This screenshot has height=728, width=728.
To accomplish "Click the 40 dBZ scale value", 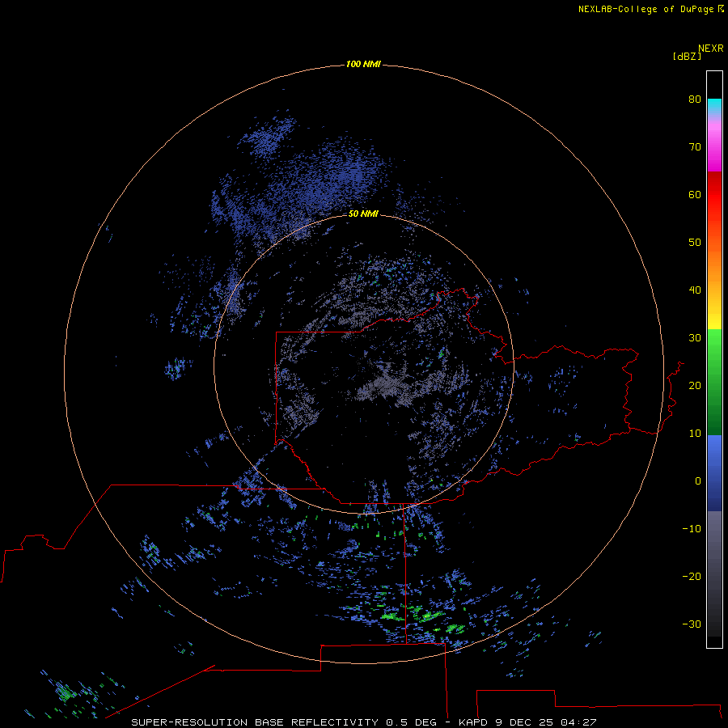I will click(x=695, y=290).
